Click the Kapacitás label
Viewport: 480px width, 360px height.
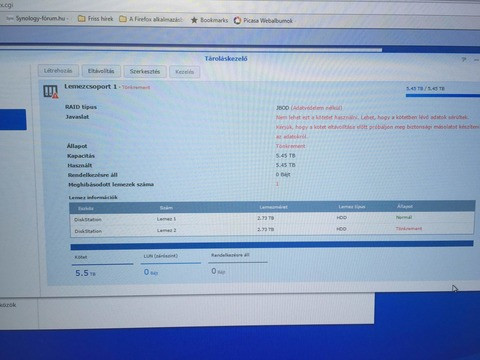81,156
